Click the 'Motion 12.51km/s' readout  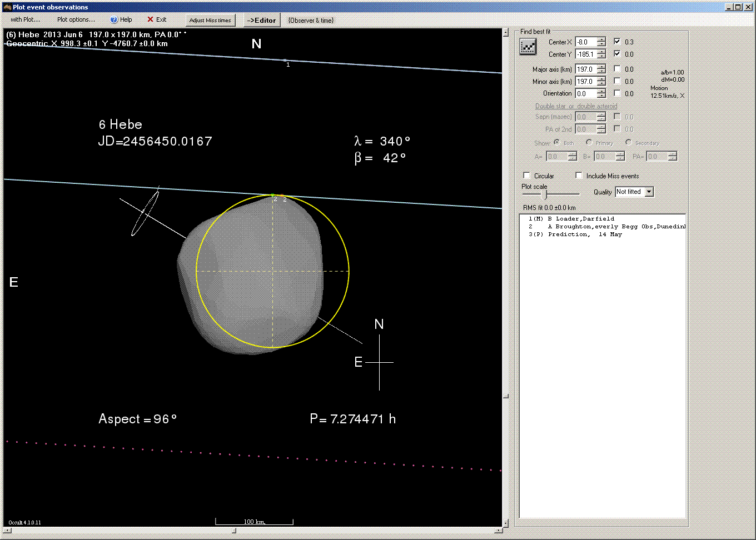click(x=667, y=92)
